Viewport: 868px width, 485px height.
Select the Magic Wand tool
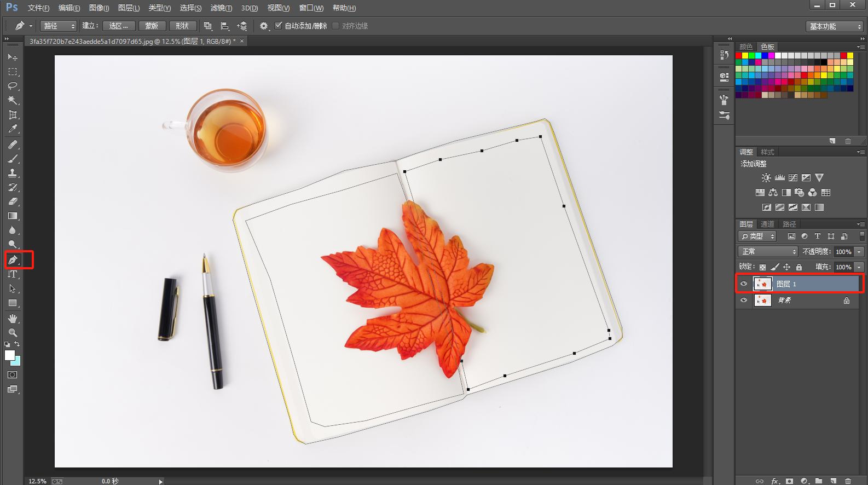(13, 100)
